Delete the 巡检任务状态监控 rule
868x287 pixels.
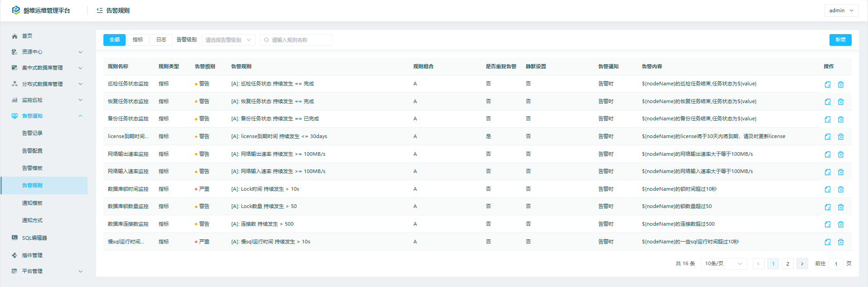[x=841, y=84]
